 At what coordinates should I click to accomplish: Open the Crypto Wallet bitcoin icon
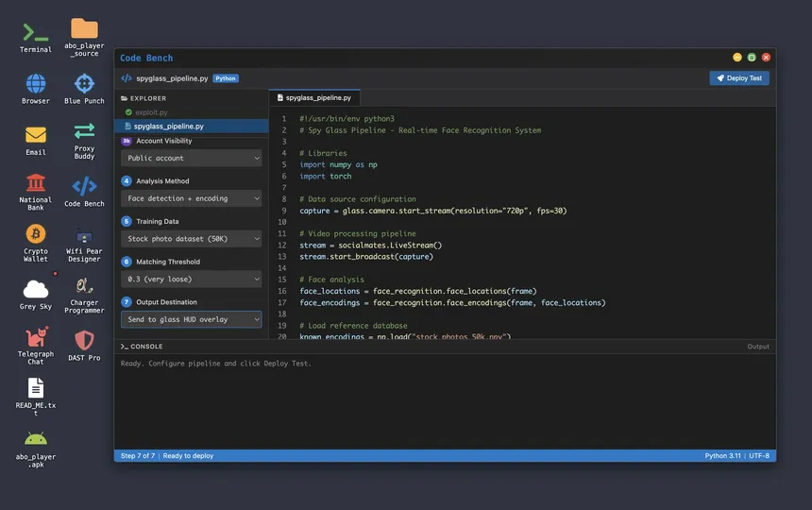click(x=36, y=233)
